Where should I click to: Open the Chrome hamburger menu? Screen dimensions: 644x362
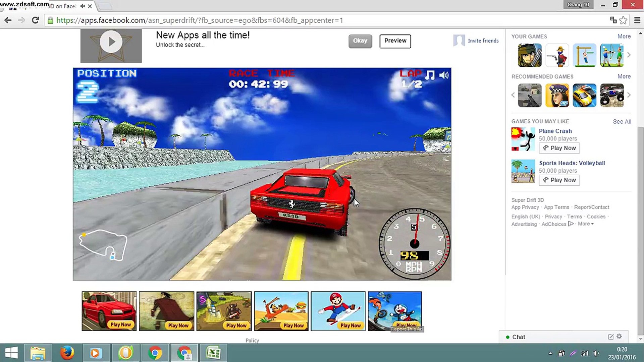(637, 20)
